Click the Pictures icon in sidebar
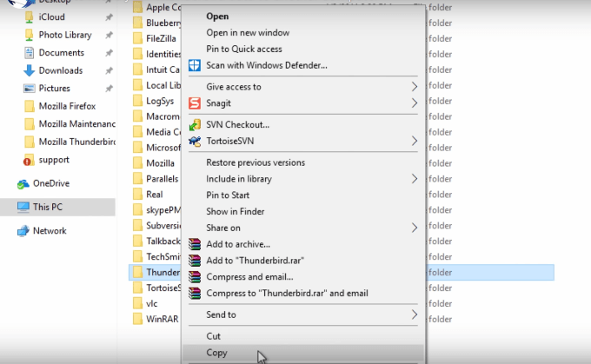Image resolution: width=591 pixels, height=364 pixels. pos(29,88)
